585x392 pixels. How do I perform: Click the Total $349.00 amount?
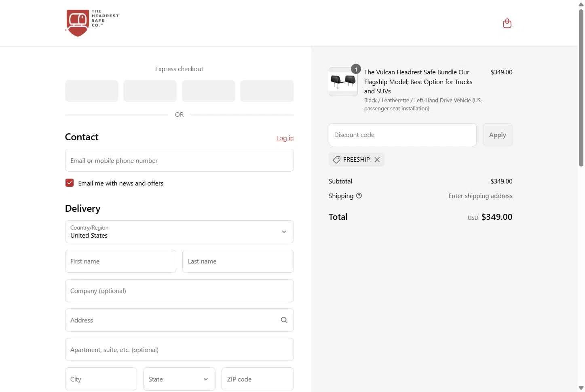point(497,217)
